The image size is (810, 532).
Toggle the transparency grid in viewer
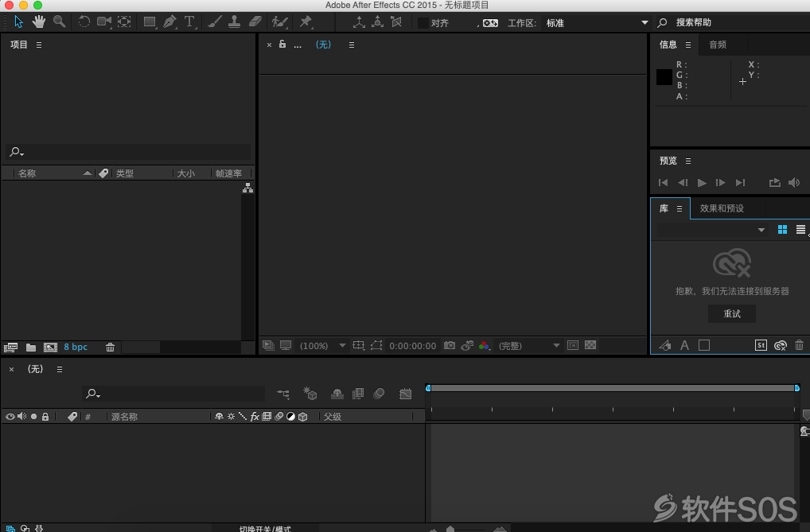pyautogui.click(x=590, y=346)
